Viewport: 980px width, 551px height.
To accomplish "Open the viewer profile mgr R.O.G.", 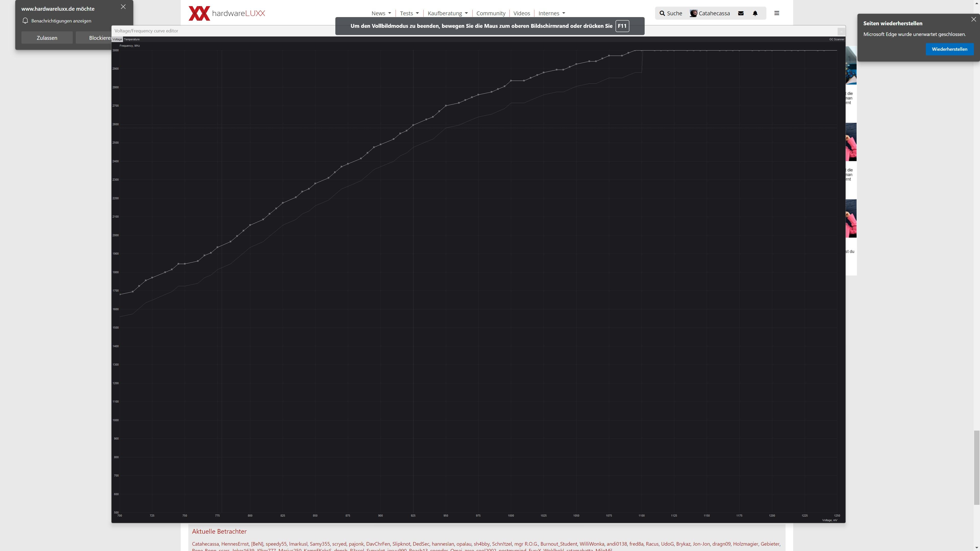I will [x=526, y=544].
